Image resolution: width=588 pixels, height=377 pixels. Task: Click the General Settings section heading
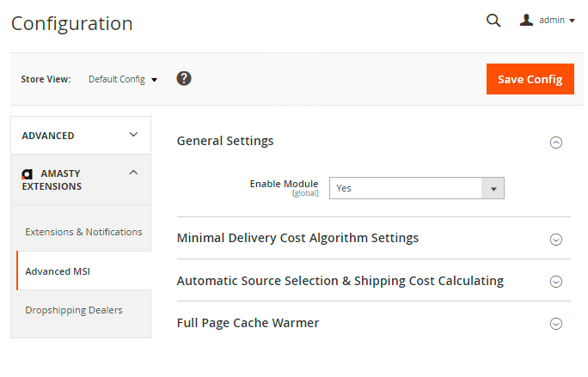(225, 141)
